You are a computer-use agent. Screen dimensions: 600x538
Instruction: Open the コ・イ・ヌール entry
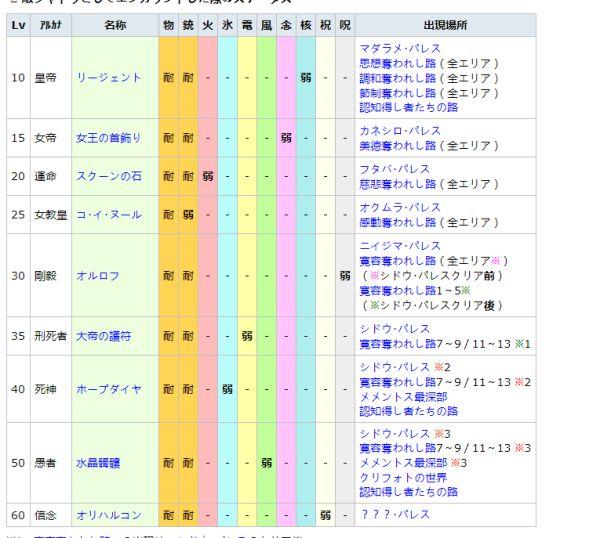[109, 214]
